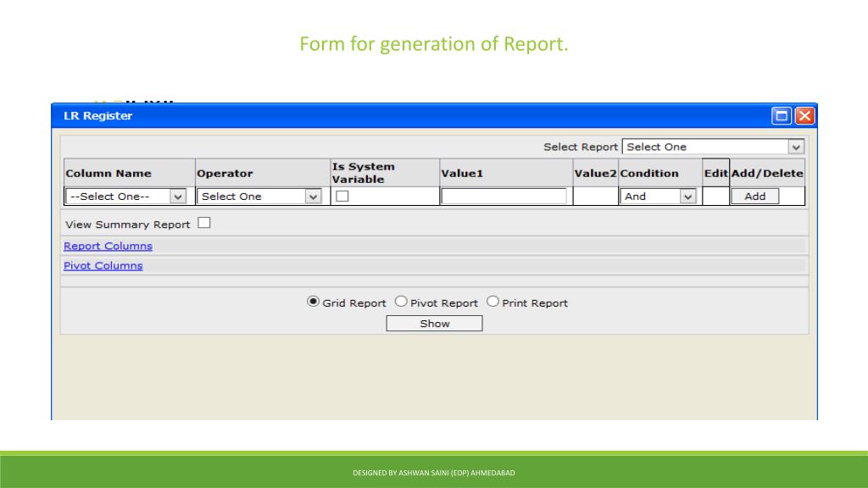868x488 pixels.
Task: Expand the Column Name dropdown
Action: click(126, 197)
